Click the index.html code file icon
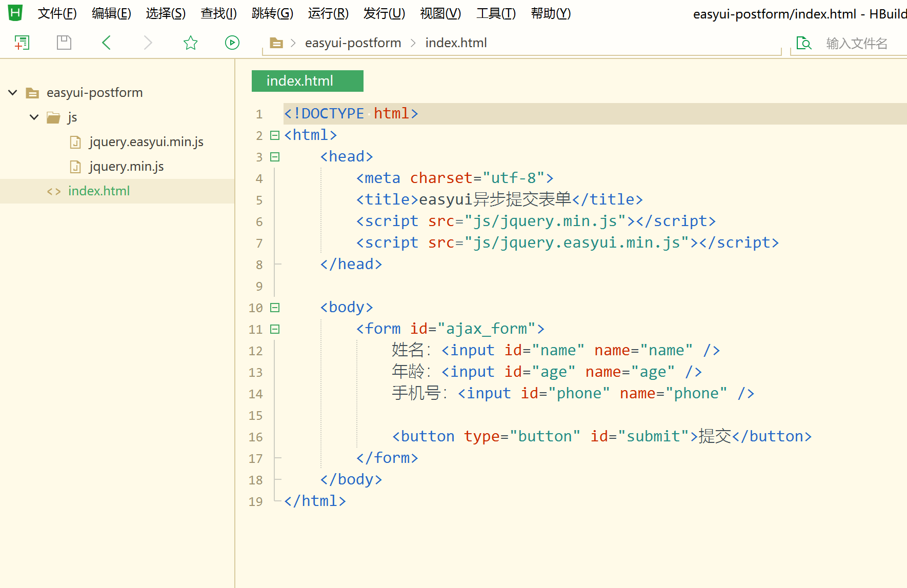The height and width of the screenshot is (588, 907). pos(54,191)
